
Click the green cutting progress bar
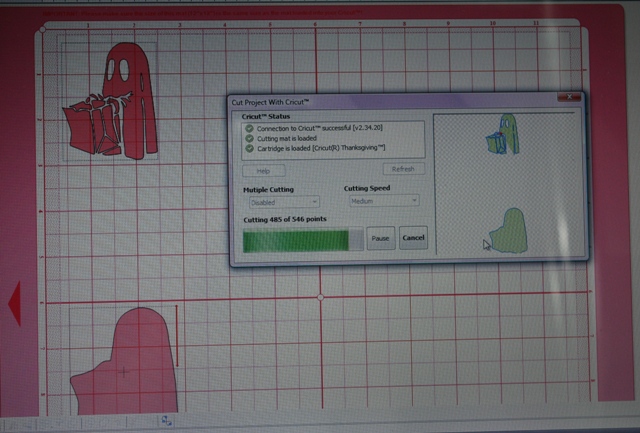click(x=302, y=240)
